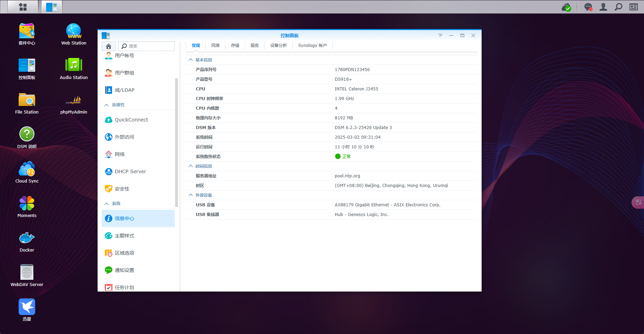
Task: Click DSM 6.2.3-25426 Update 3 value
Action: tap(363, 128)
